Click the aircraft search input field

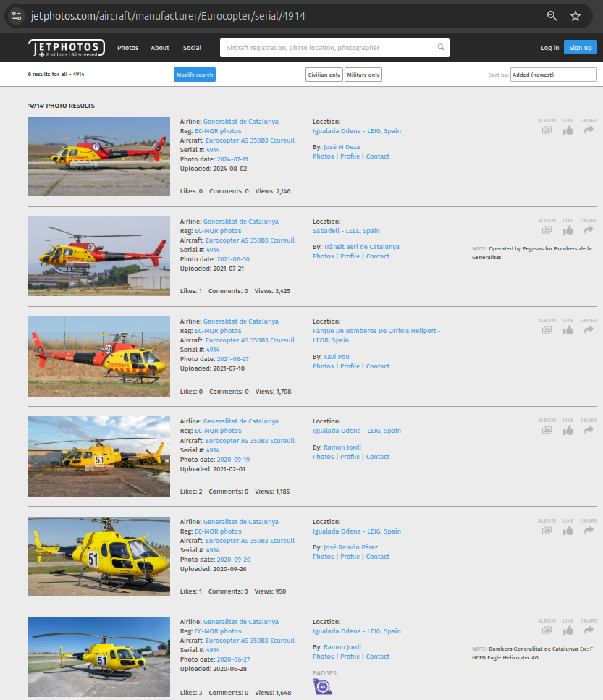point(329,48)
